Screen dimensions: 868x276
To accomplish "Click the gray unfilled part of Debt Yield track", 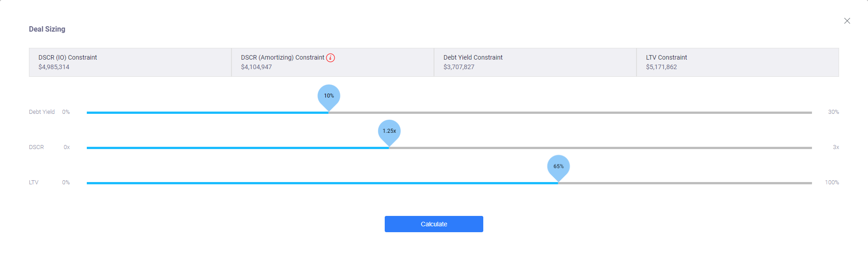I will [571, 112].
